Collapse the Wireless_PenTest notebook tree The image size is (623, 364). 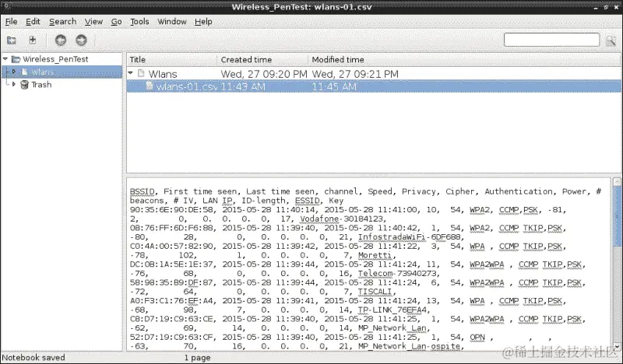point(5,59)
